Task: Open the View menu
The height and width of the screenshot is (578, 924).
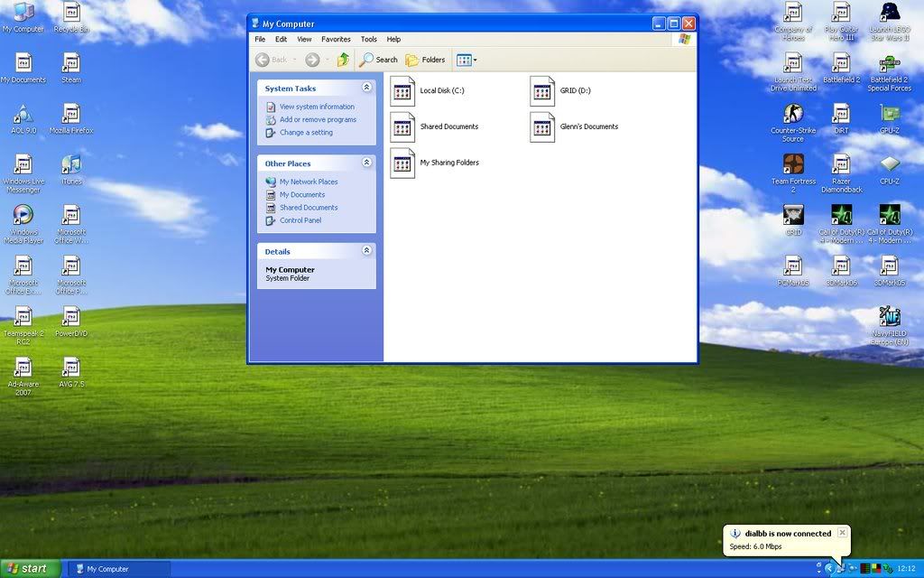Action: pos(304,40)
